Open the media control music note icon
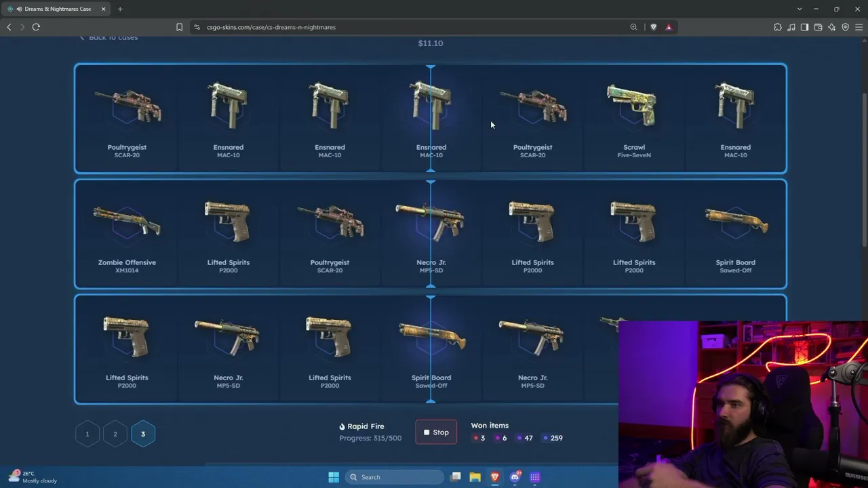The height and width of the screenshot is (488, 868). coord(791,27)
